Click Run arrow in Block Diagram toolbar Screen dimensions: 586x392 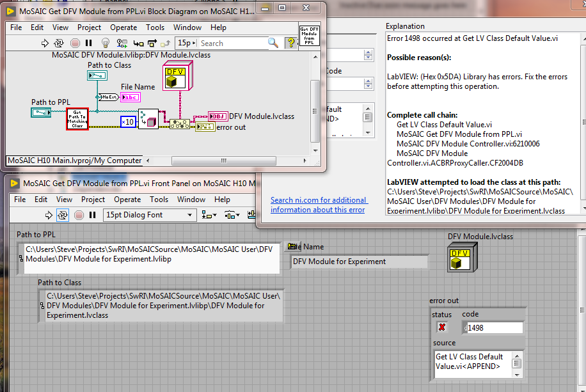45,43
